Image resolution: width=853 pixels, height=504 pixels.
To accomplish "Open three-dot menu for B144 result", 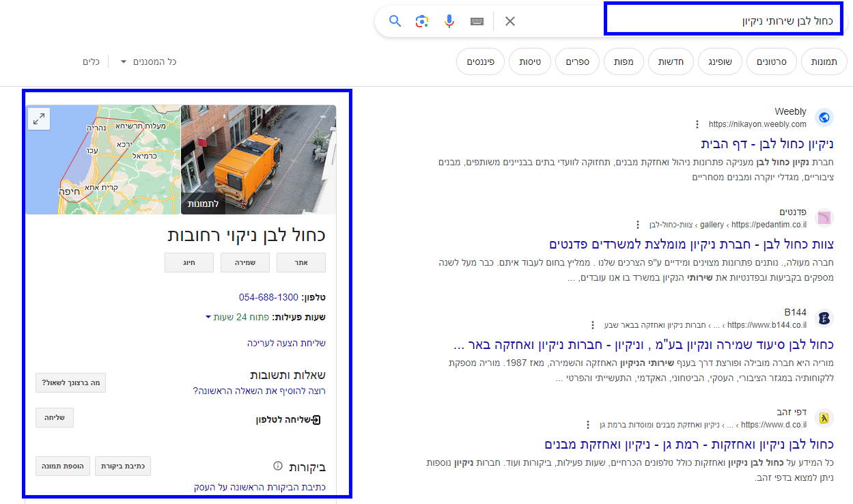I will tap(593, 325).
